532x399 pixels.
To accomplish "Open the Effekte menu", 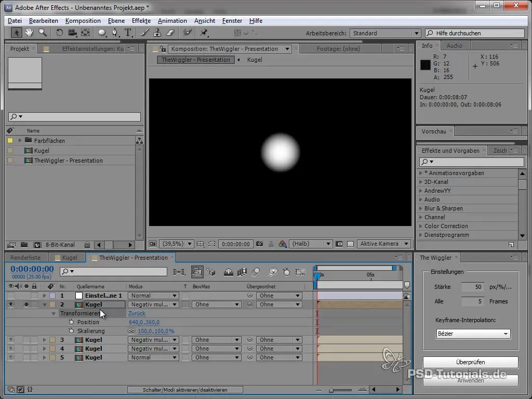I will [141, 21].
